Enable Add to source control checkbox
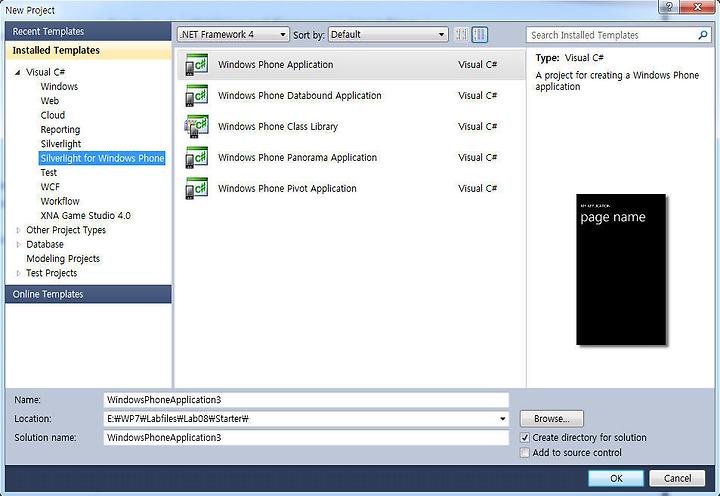Screen dimensions: 720x496 (525, 453)
